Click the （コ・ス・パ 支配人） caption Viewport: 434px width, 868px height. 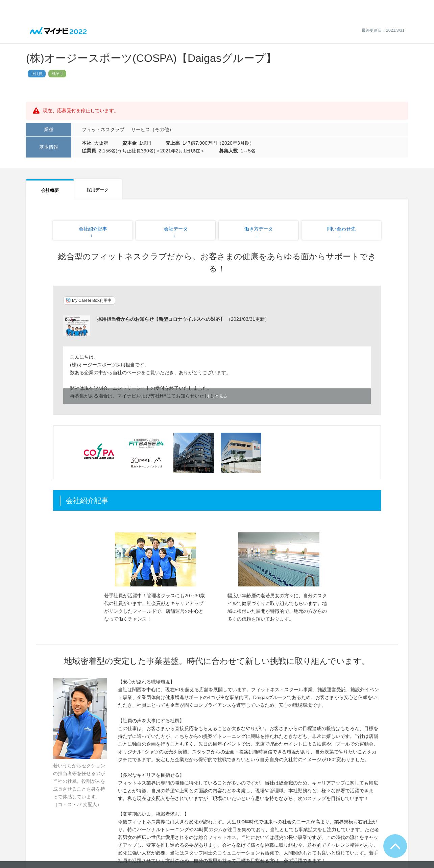pos(77,804)
